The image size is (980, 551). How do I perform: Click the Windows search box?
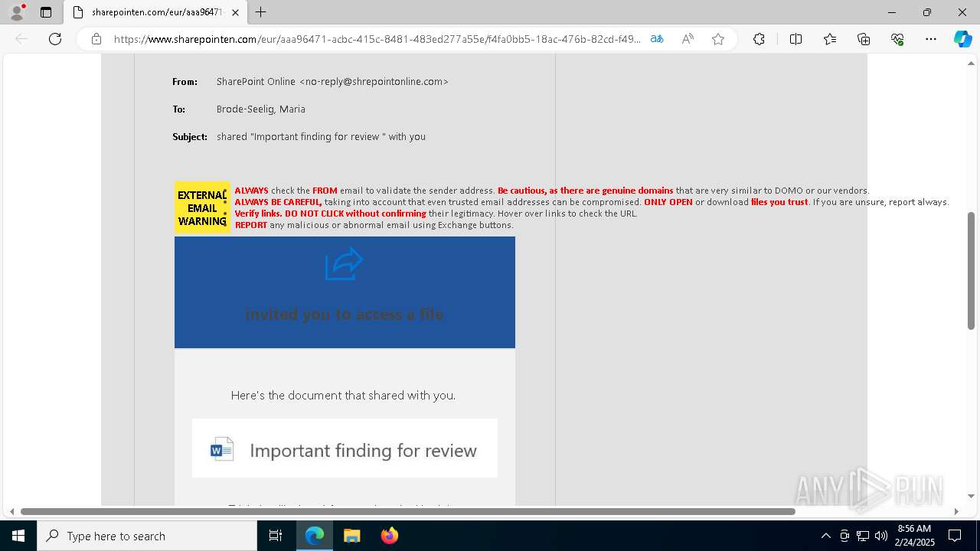pos(147,536)
